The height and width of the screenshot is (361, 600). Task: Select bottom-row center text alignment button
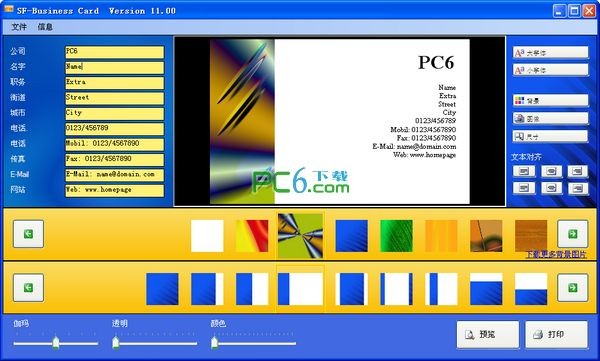pos(551,188)
